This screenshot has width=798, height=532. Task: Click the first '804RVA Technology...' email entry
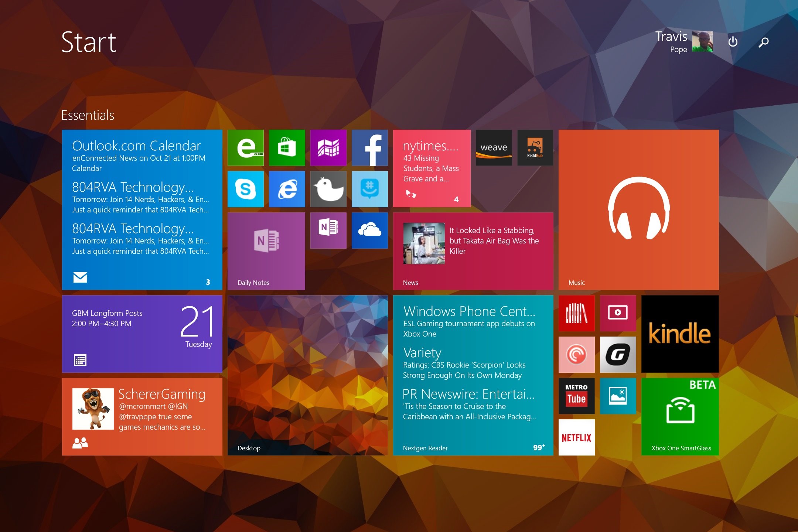140,198
